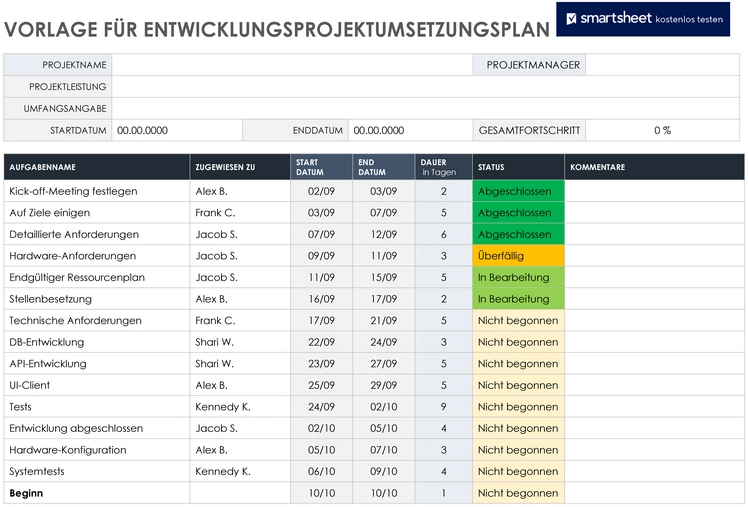Click assignee Kennedy K. for Systemtests
Viewport: 748px width, 507px height.
240,471
